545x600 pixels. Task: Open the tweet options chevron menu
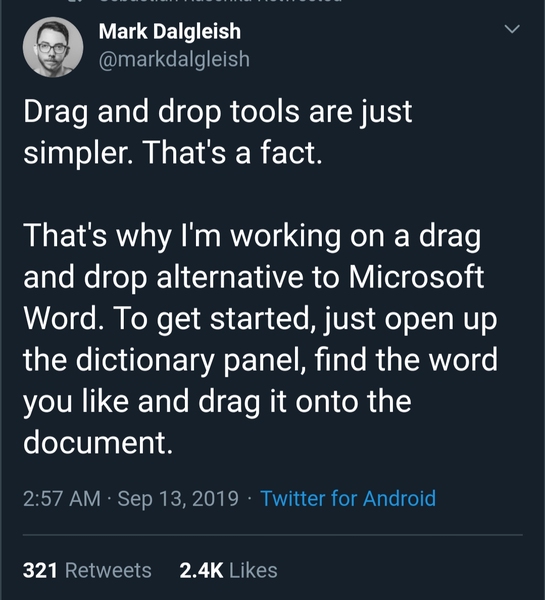pyautogui.click(x=512, y=29)
